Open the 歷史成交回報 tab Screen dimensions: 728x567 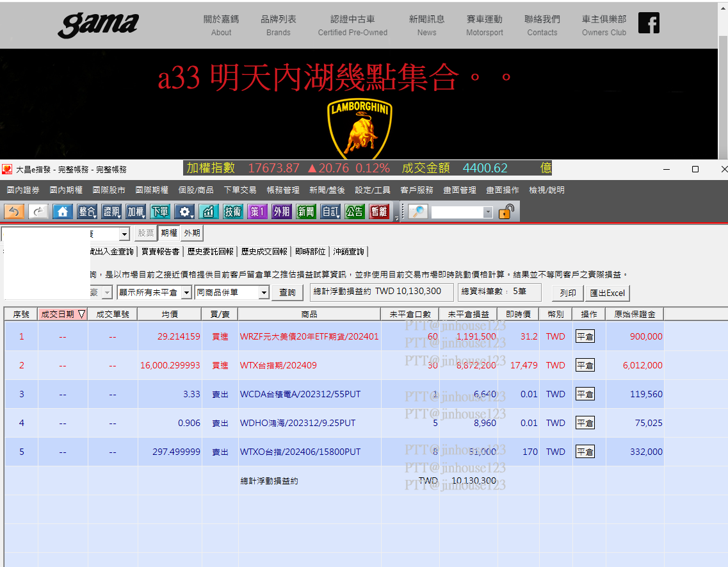tap(264, 251)
